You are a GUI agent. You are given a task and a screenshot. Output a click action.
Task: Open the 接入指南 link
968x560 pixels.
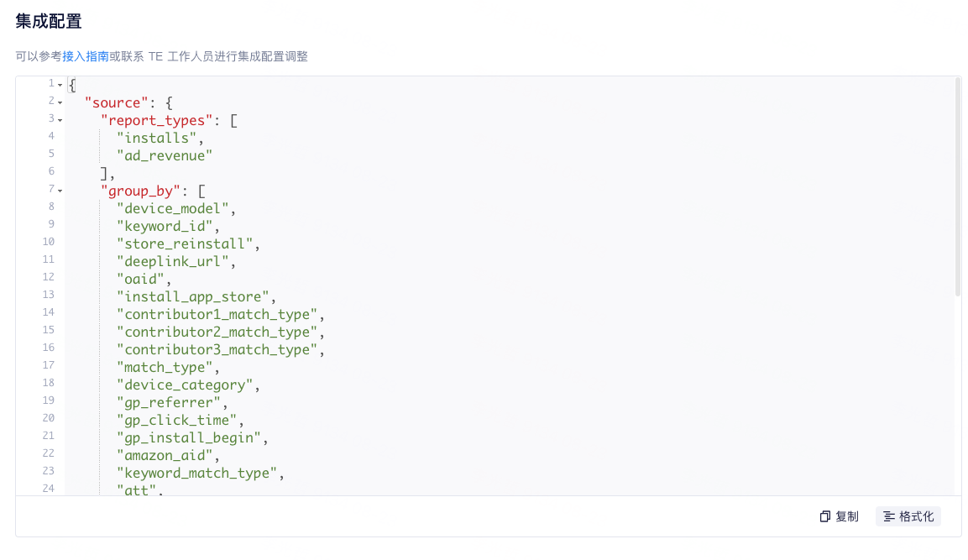click(84, 56)
